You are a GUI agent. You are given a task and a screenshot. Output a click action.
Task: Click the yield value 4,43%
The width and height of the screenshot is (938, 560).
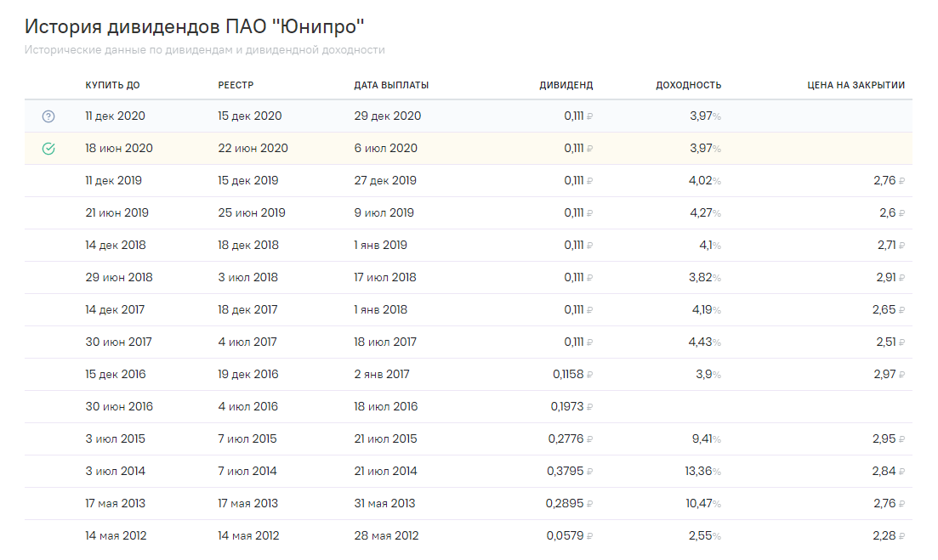click(x=705, y=342)
